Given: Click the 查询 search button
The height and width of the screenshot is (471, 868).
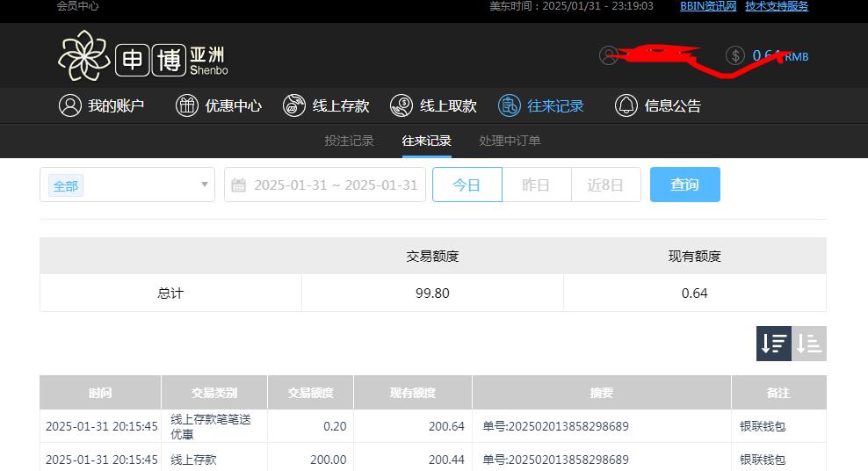Looking at the screenshot, I should click(x=684, y=185).
